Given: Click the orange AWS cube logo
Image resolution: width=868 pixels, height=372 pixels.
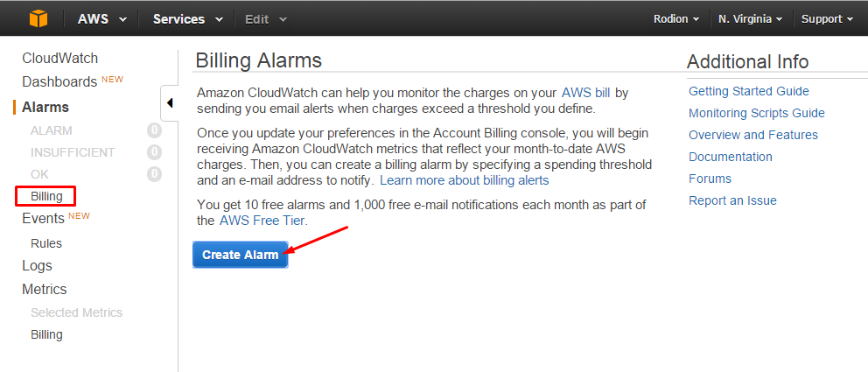Looking at the screenshot, I should coord(38,19).
